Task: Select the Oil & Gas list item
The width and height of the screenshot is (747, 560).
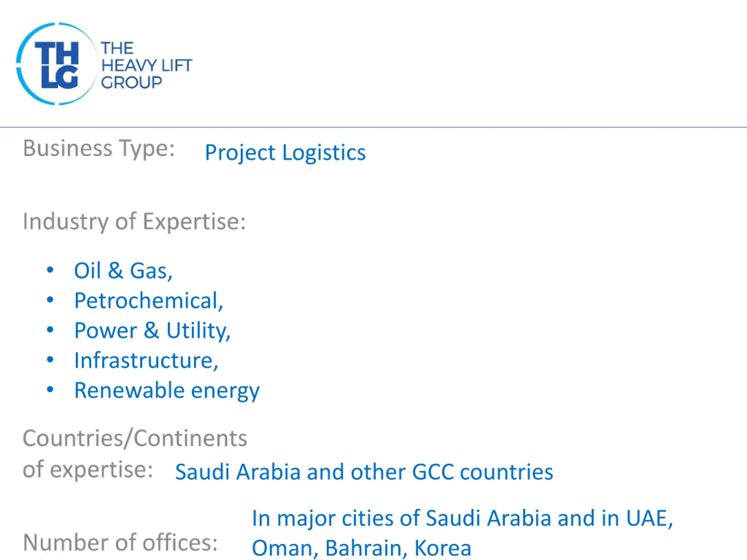Action: 123,271
